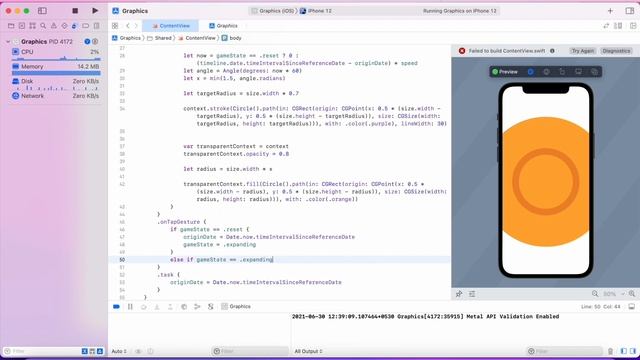Select the Network gauge row
This screenshot has height=360, width=640.
(x=56, y=96)
